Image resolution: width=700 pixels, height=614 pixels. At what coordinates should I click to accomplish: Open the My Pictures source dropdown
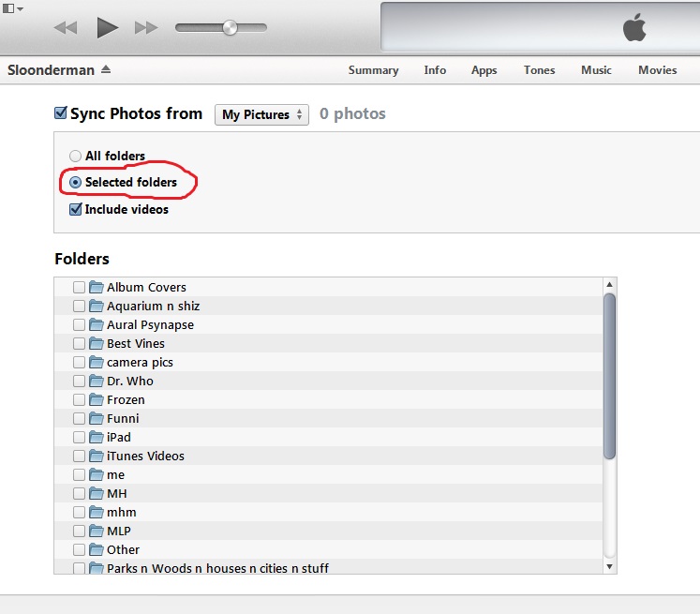(x=261, y=114)
